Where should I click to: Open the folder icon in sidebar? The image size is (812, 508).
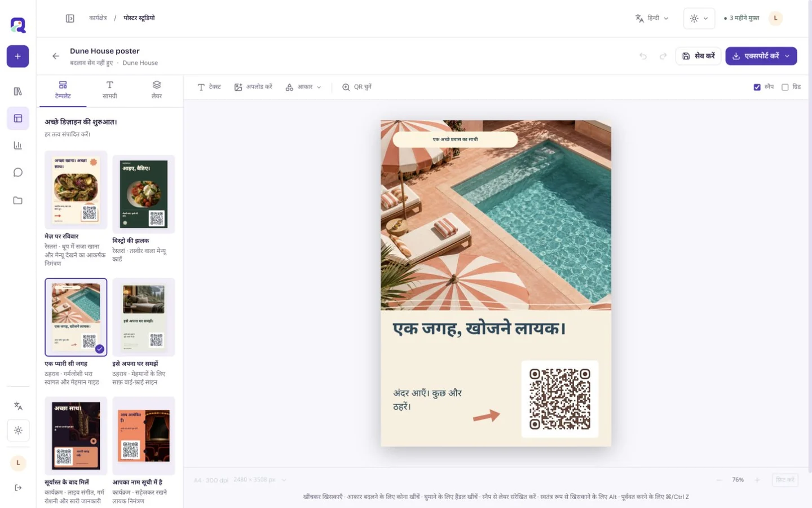[18, 200]
